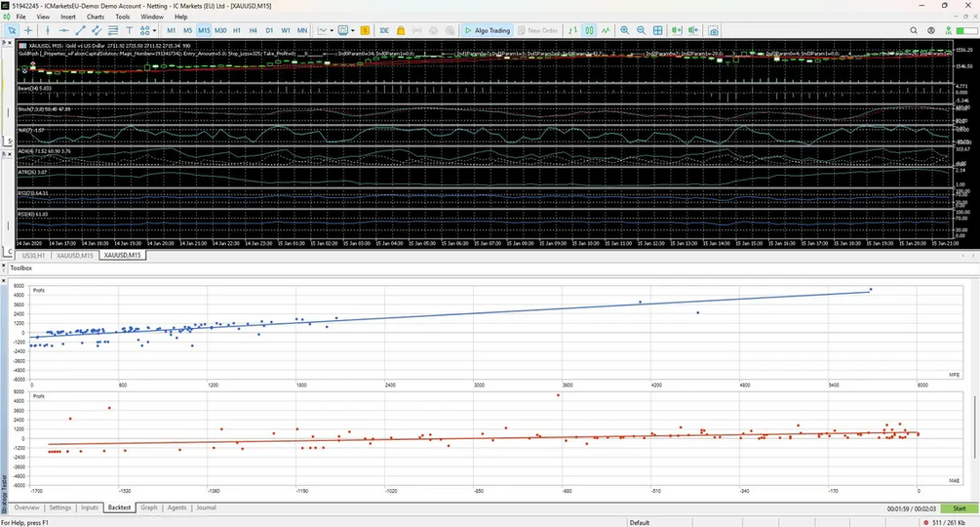Select the cursor arrow tool

tap(12, 30)
